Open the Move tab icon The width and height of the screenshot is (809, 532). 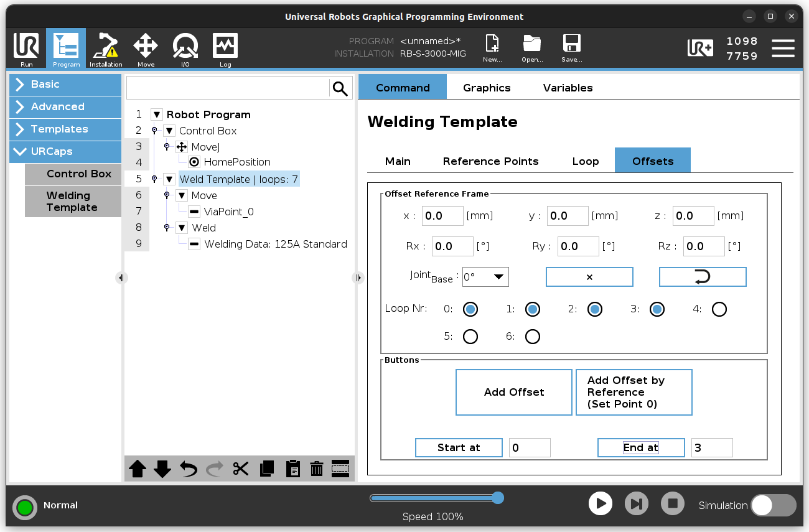(146, 49)
